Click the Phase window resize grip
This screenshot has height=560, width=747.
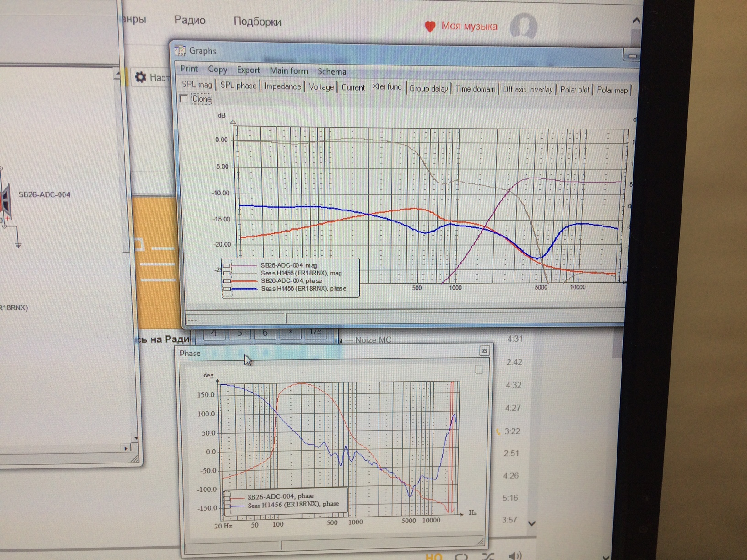click(480, 542)
